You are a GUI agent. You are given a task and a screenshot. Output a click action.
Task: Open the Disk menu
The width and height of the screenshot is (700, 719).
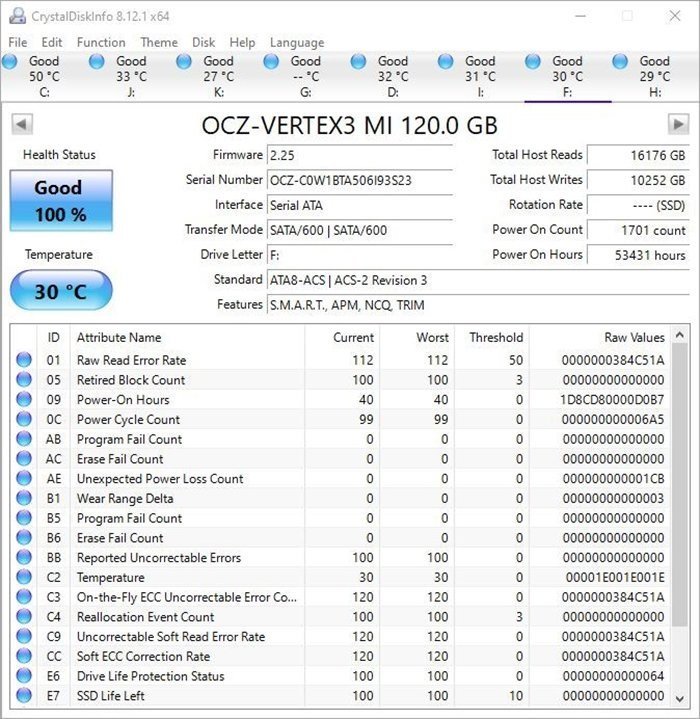coord(204,43)
